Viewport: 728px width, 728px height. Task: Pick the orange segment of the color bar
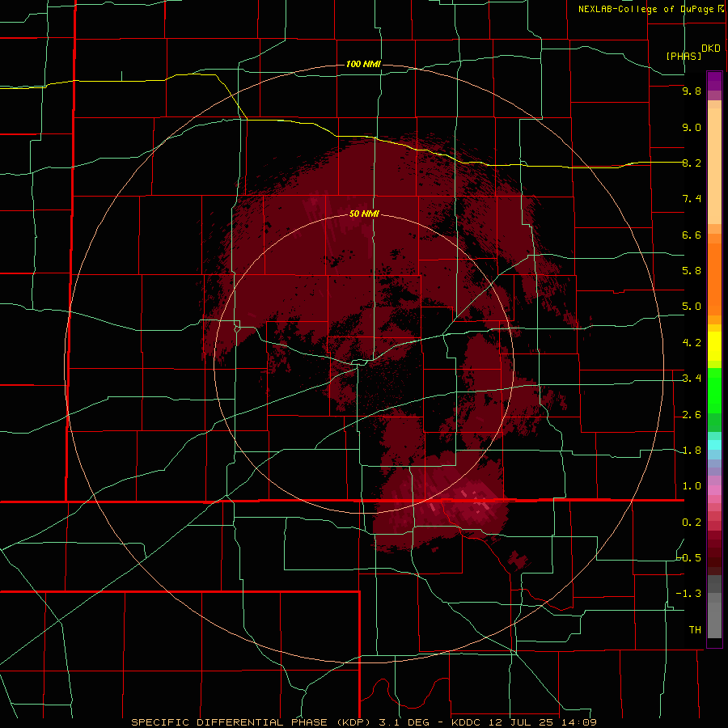[x=714, y=279]
